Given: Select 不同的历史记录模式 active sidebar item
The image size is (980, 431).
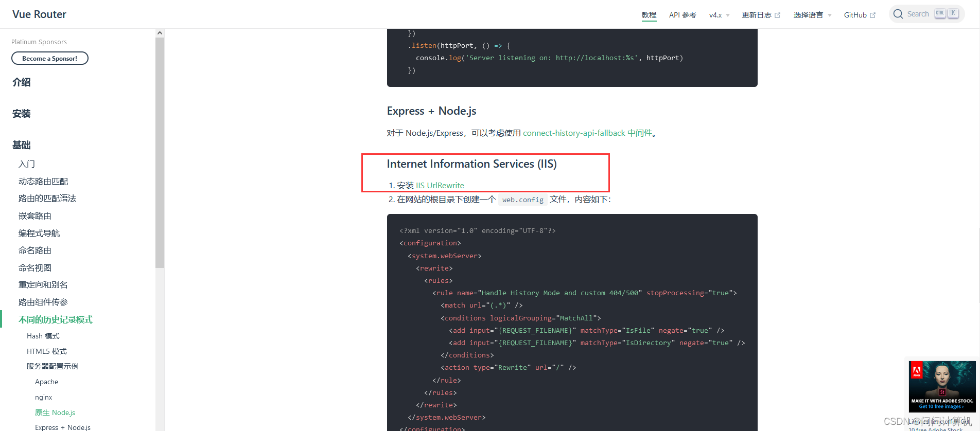Looking at the screenshot, I should 56,319.
